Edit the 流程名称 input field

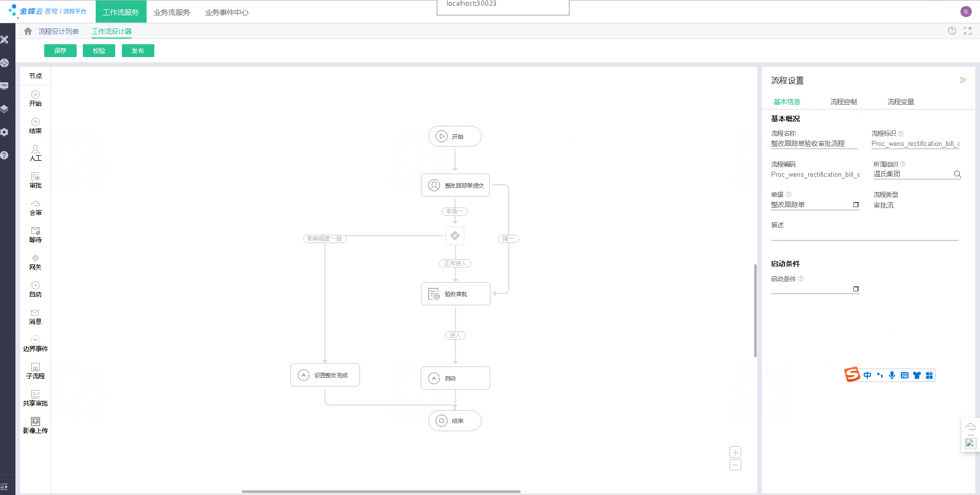click(814, 144)
